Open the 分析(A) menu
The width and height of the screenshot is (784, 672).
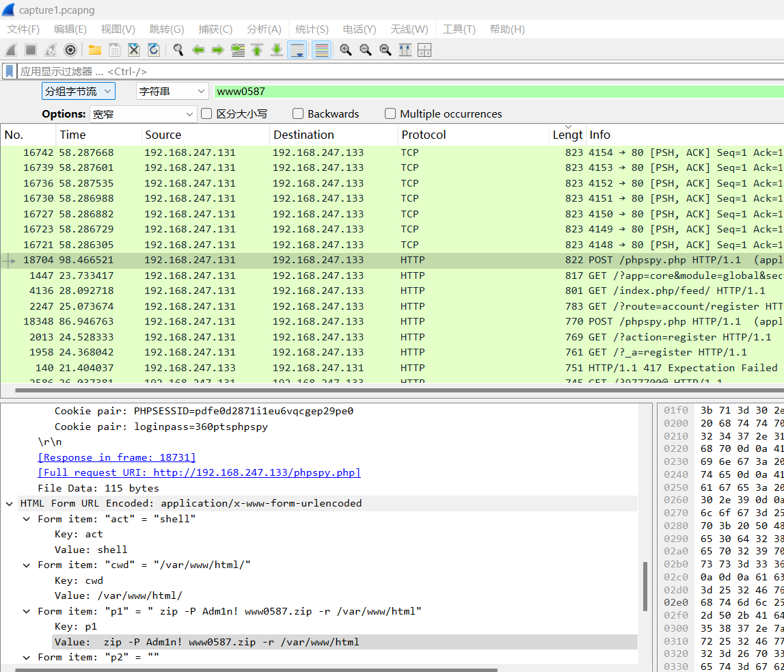coord(264,29)
